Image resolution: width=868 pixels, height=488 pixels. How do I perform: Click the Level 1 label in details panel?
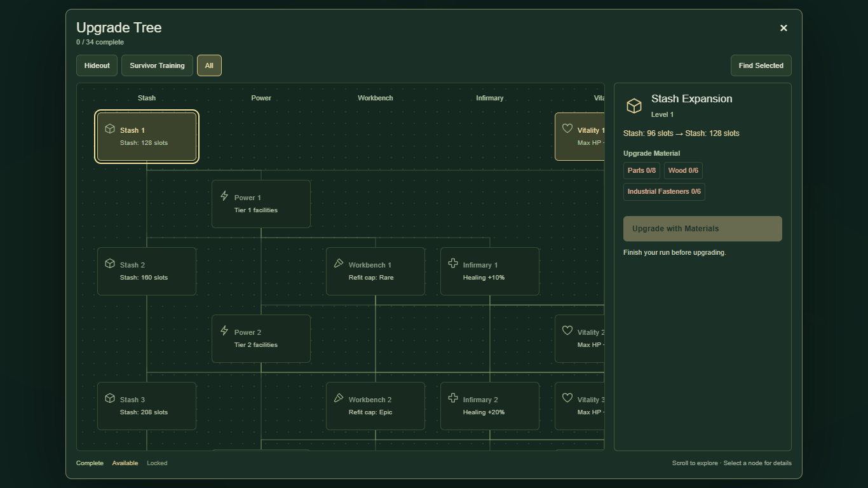(662, 115)
